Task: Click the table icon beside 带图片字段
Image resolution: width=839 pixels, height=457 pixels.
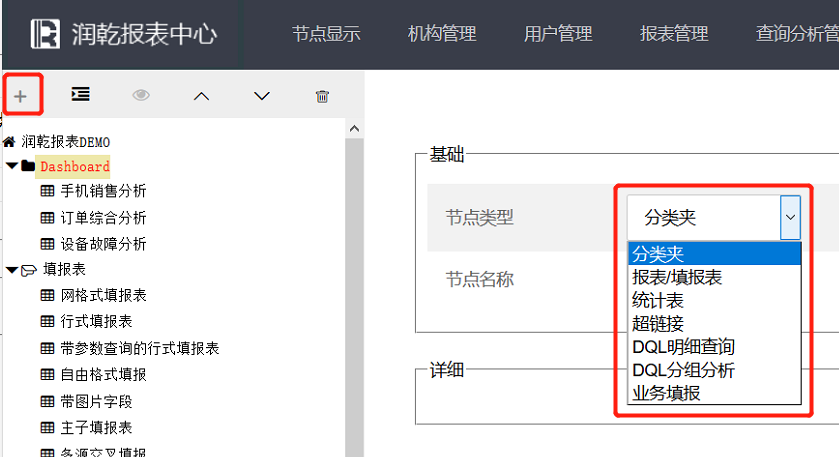Action: (47, 401)
